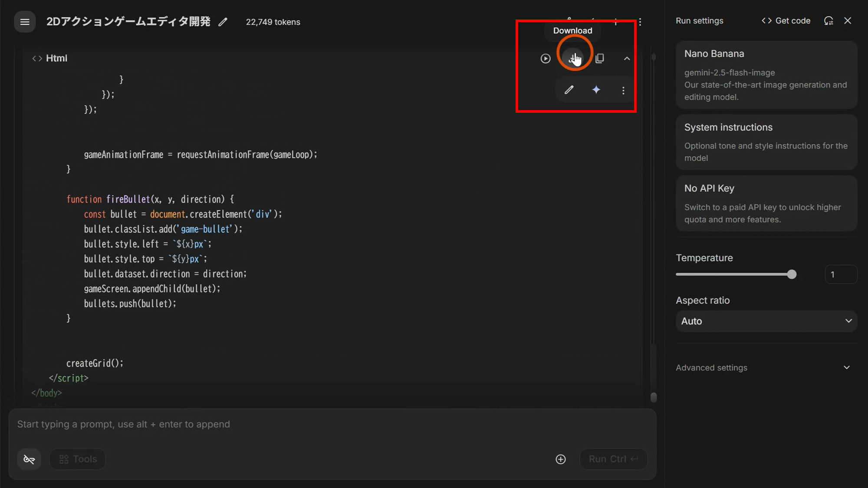Open the Nano Banana model selector card
This screenshot has height=488, width=868.
click(766, 75)
